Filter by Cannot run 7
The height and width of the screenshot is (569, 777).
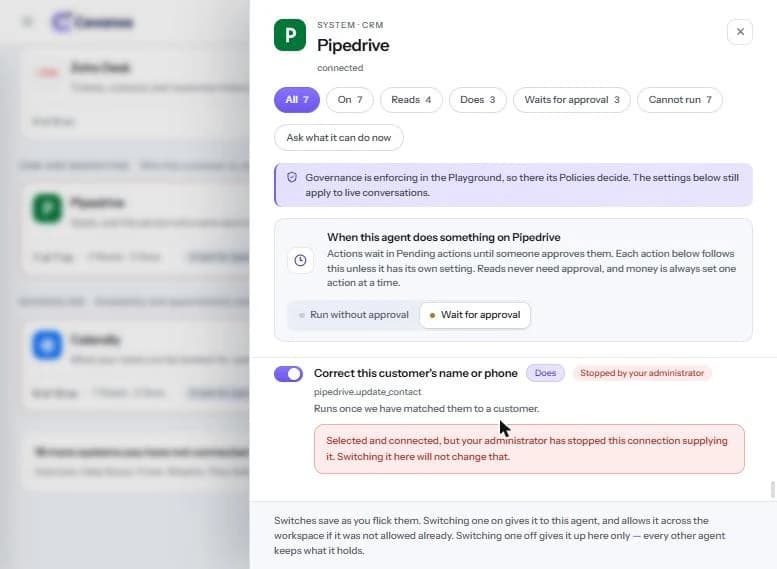coord(680,100)
